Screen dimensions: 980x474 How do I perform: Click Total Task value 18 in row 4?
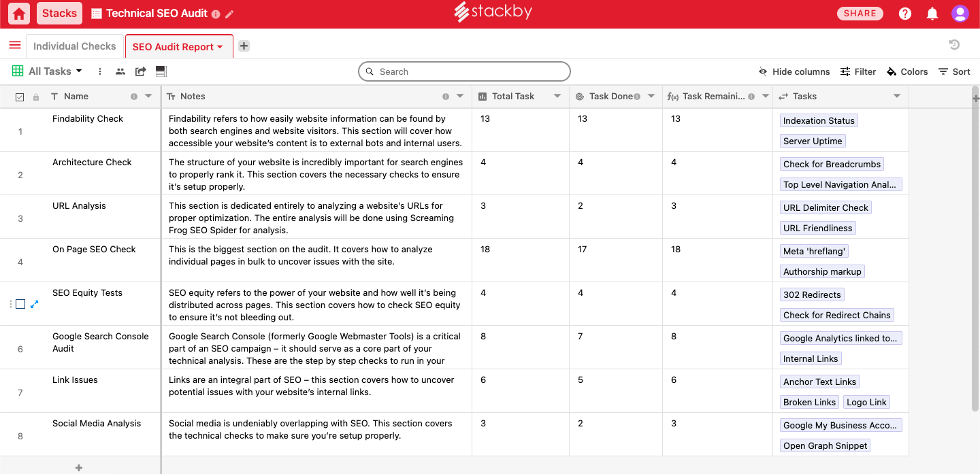pos(485,250)
